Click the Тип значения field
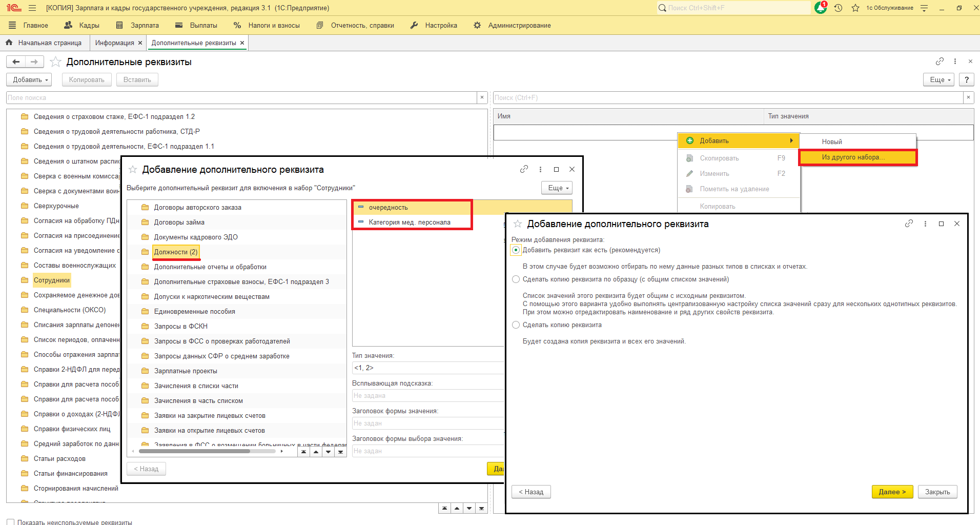 tap(428, 368)
